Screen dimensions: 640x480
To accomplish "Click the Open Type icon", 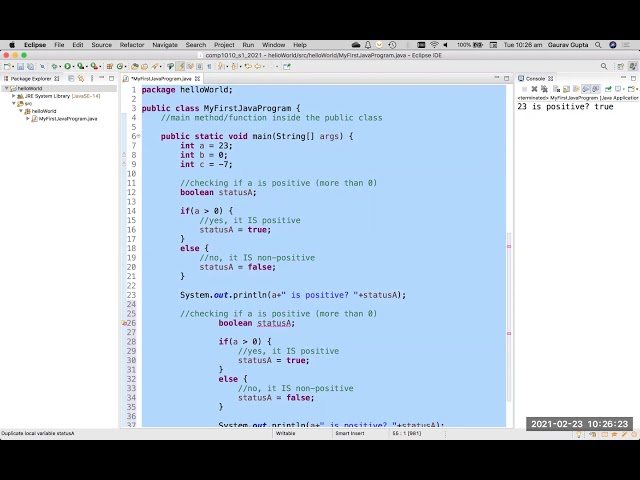I will [x=135, y=67].
